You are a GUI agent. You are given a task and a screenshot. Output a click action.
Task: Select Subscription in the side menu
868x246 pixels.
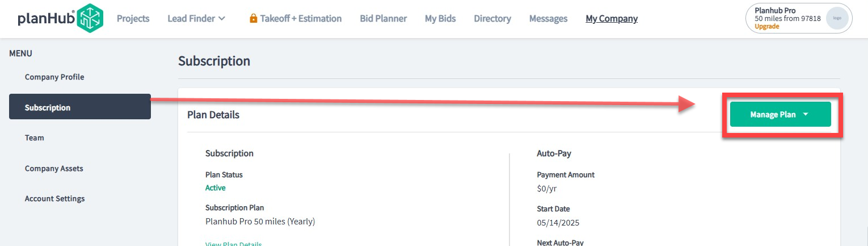pyautogui.click(x=80, y=107)
